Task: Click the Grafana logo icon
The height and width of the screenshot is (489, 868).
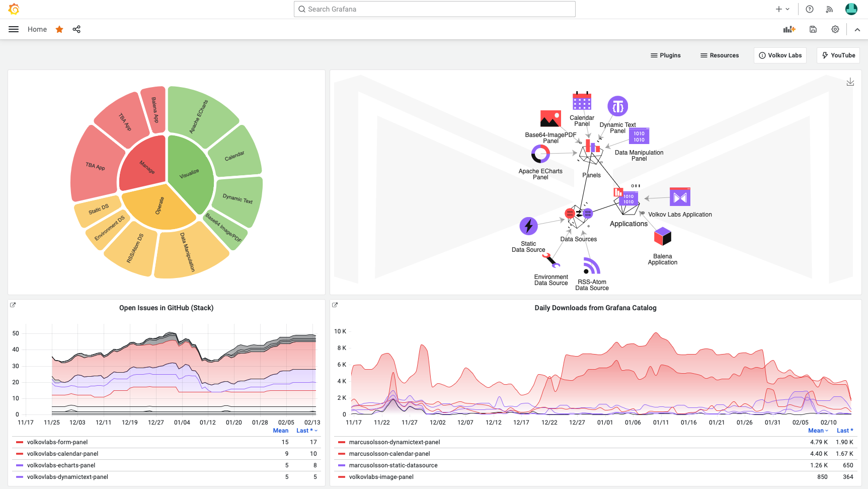Action: [14, 9]
